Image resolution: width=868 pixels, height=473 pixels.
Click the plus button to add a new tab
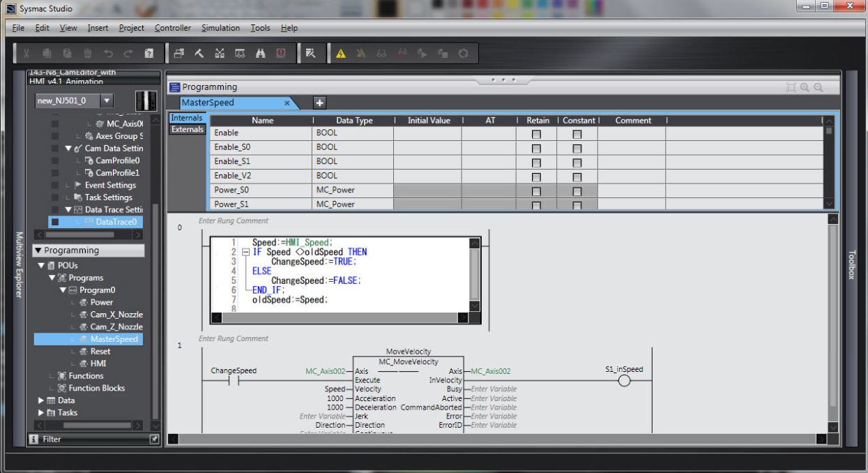pyautogui.click(x=319, y=103)
